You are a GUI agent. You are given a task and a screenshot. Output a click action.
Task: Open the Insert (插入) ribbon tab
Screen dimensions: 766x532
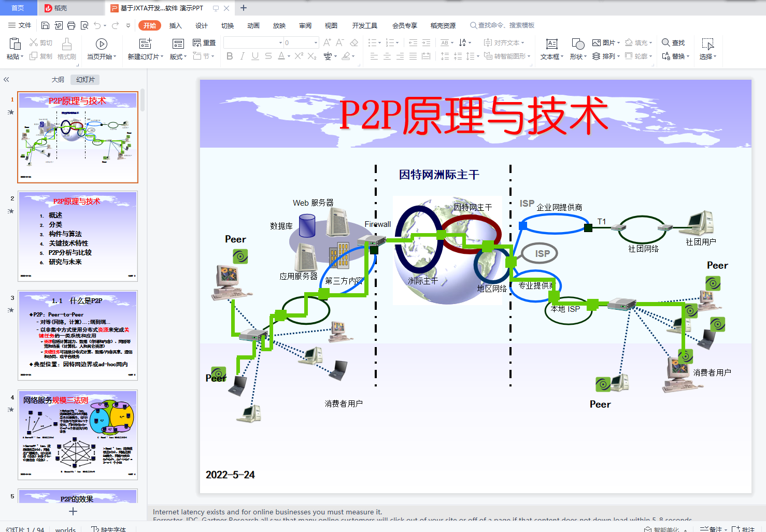click(176, 25)
